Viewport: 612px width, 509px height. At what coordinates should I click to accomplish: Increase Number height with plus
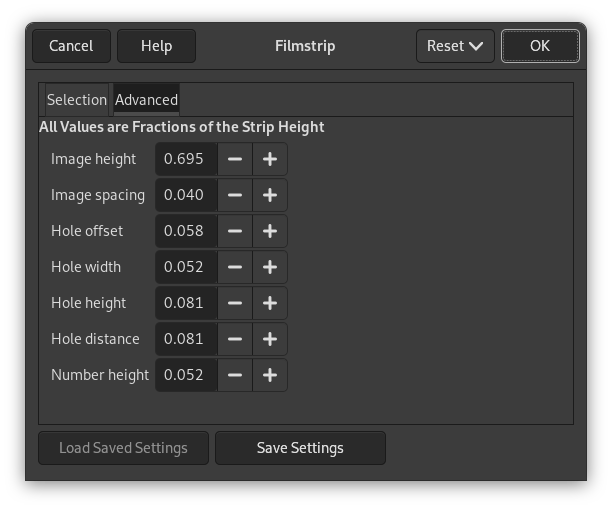point(270,375)
